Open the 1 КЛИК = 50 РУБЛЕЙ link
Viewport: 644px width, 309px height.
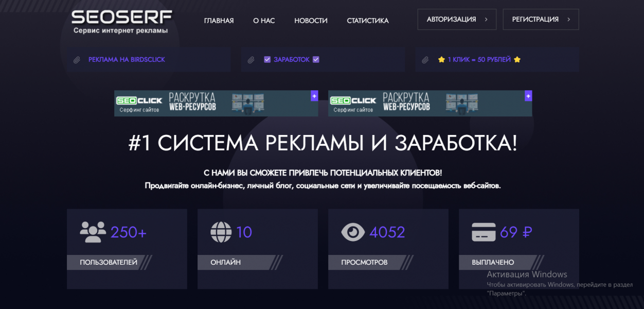(x=479, y=60)
